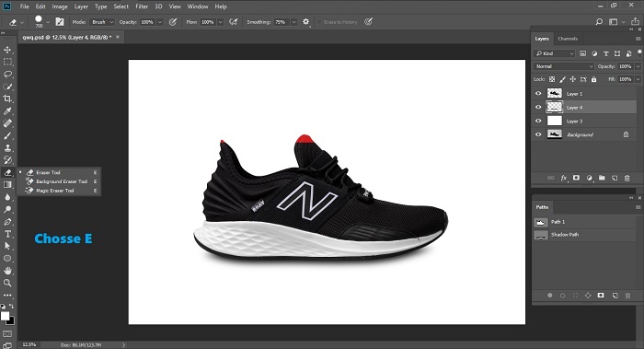Select the Rectangular Marquee tool
The height and width of the screenshot is (349, 644).
7,62
